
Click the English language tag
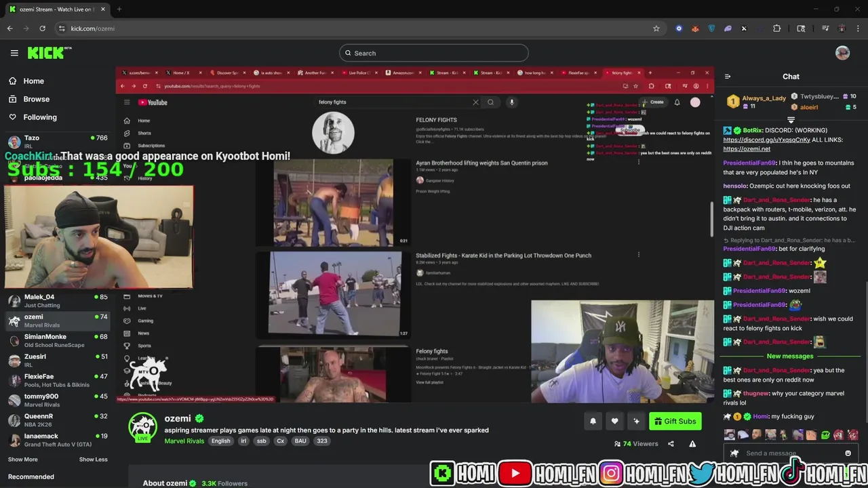coord(220,441)
